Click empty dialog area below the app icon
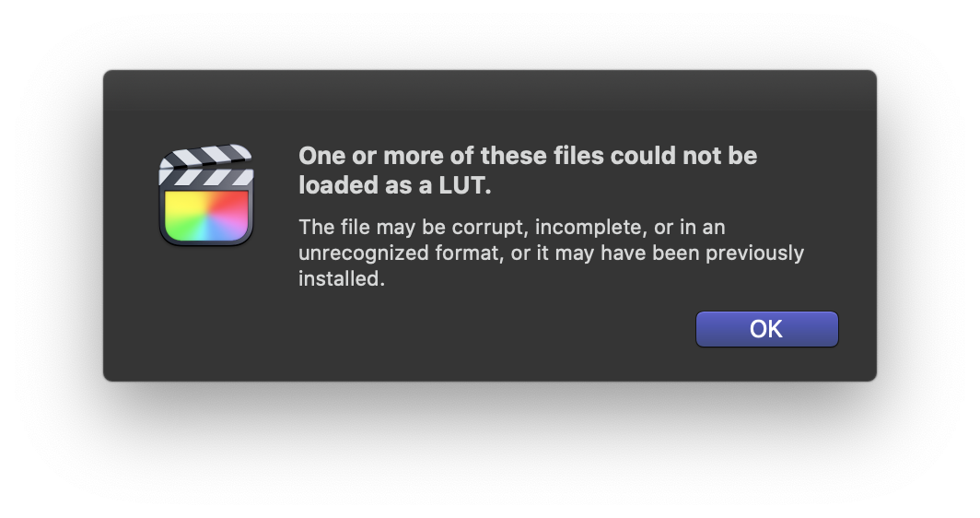This screenshot has height=518, width=980. (x=206, y=312)
